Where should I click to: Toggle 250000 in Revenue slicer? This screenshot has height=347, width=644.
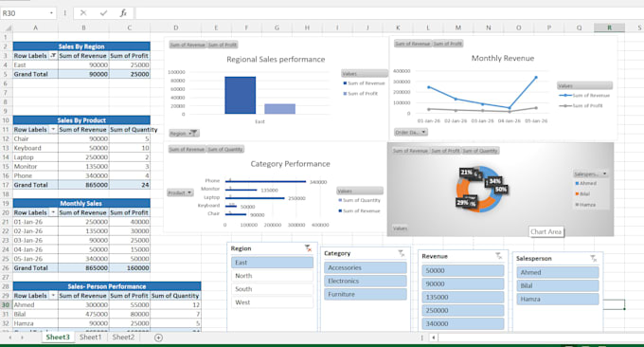coord(463,310)
